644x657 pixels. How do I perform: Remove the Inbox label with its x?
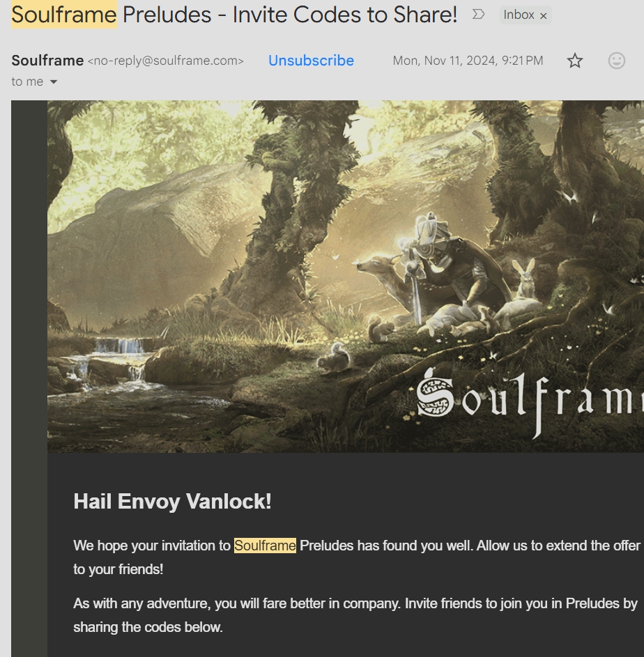click(x=544, y=16)
